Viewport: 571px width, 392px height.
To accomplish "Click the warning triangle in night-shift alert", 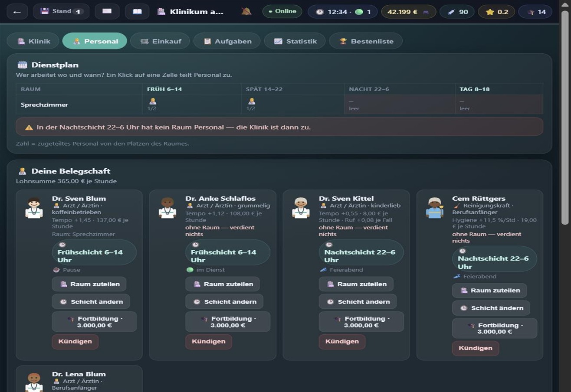I will click(29, 127).
